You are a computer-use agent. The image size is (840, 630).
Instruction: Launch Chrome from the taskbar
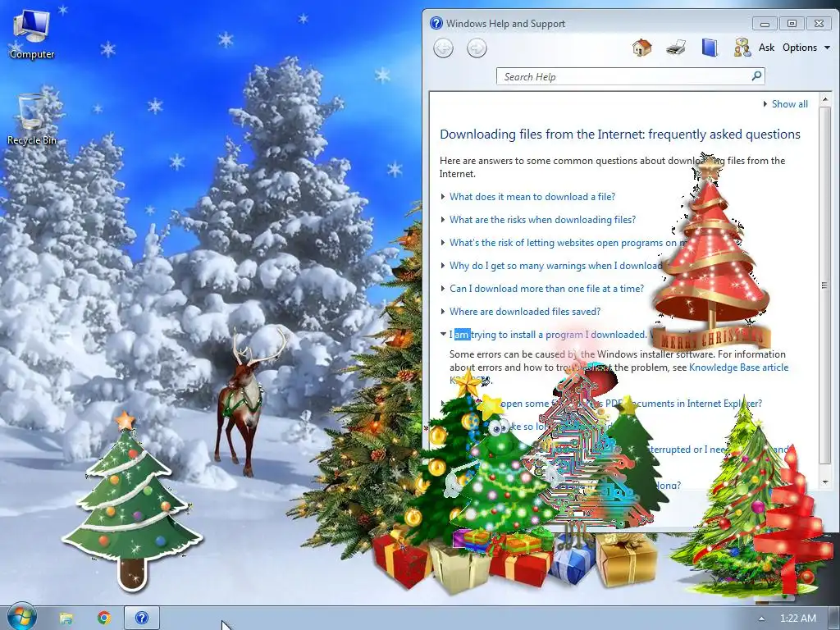click(x=104, y=619)
